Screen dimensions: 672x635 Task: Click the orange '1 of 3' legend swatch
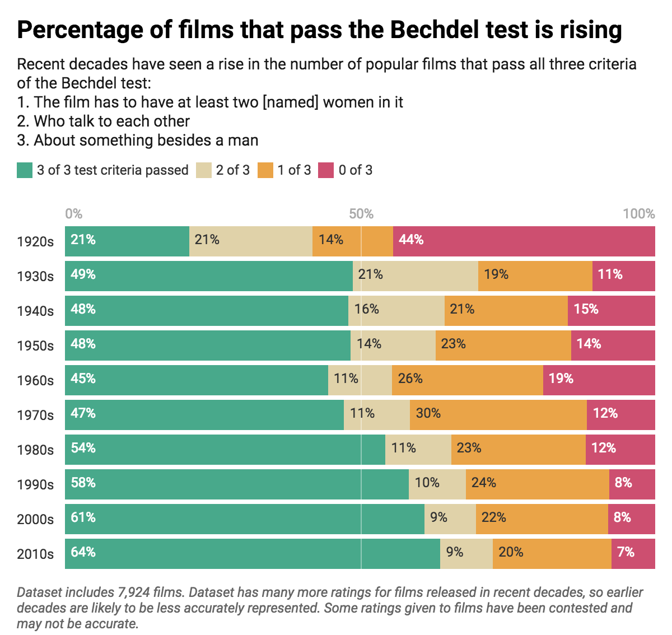[265, 170]
